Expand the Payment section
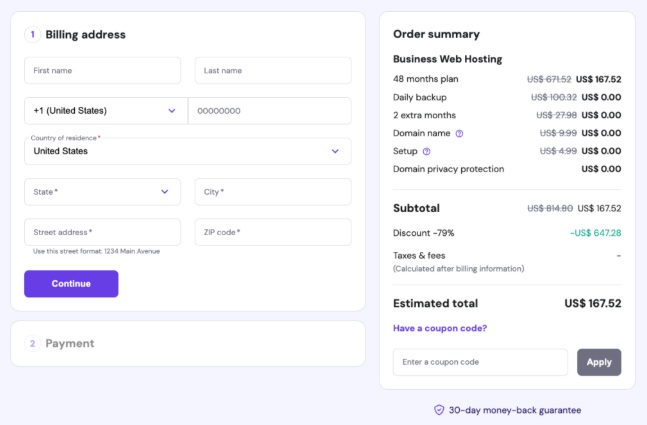 [x=187, y=343]
